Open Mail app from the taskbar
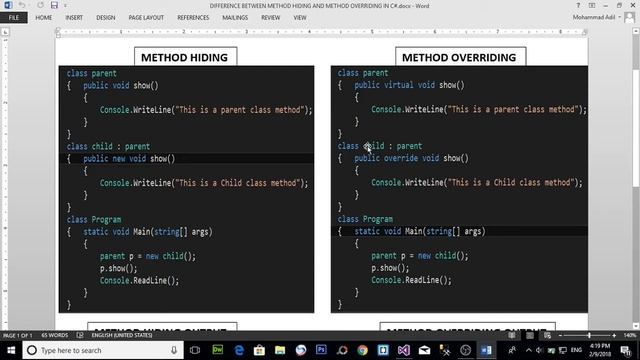 tap(424, 350)
